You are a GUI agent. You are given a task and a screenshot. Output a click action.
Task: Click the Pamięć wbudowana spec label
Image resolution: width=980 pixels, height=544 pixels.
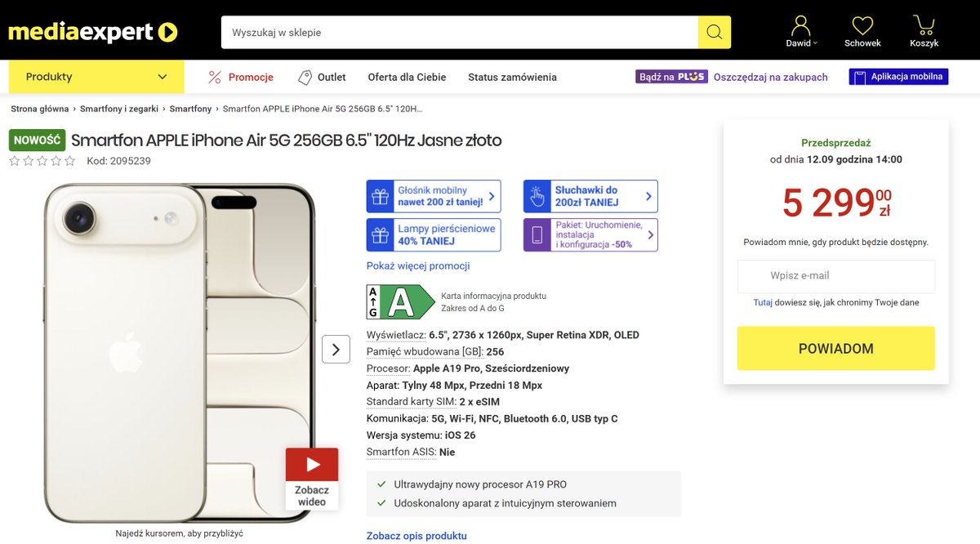click(425, 352)
